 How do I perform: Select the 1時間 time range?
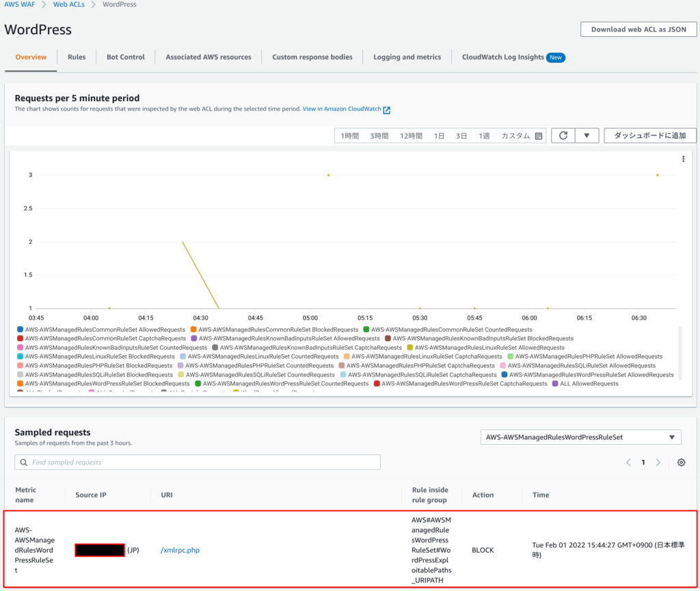pos(349,136)
